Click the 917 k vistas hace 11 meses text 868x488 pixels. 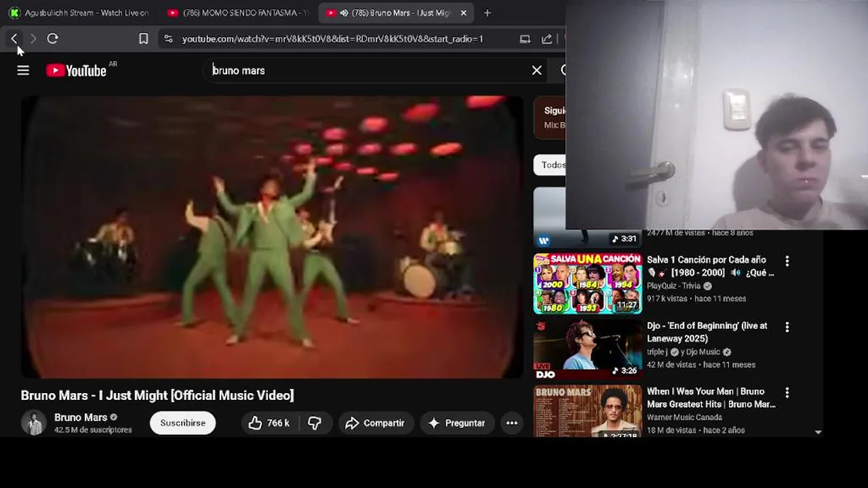[x=696, y=298]
